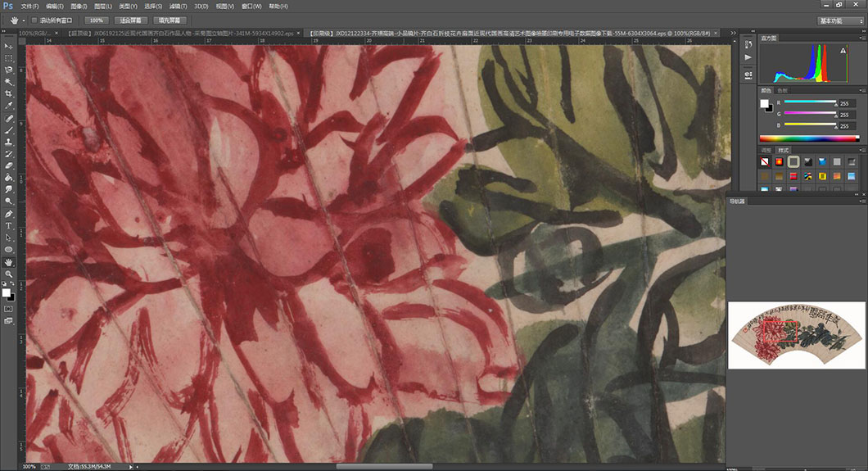Click Navigator fan painting thumbnail
Image resolution: width=868 pixels, height=471 pixels.
[797, 335]
